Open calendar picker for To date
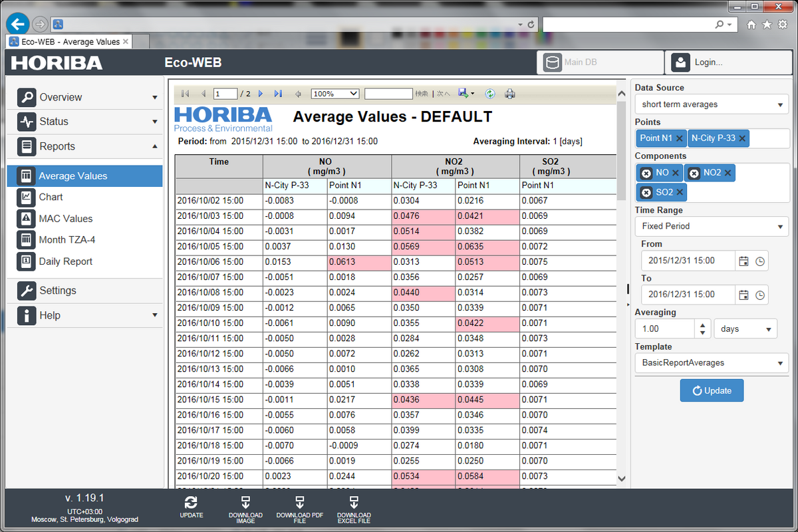This screenshot has height=532, width=798. 744,295
